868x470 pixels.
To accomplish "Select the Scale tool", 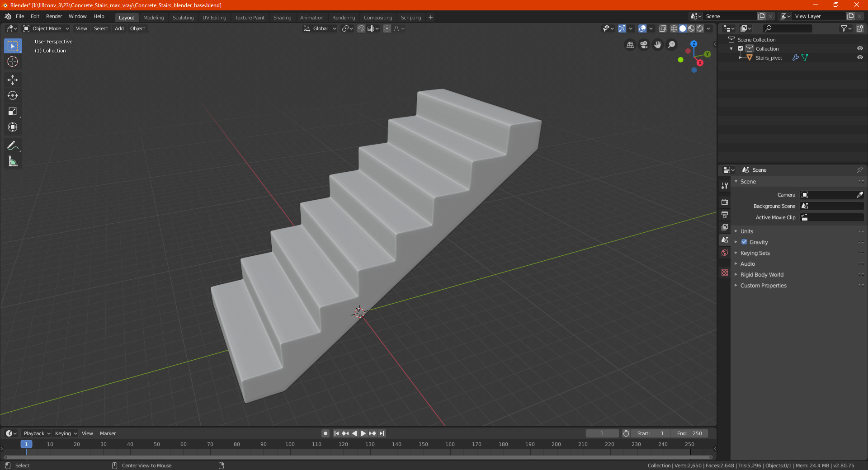I will click(13, 111).
